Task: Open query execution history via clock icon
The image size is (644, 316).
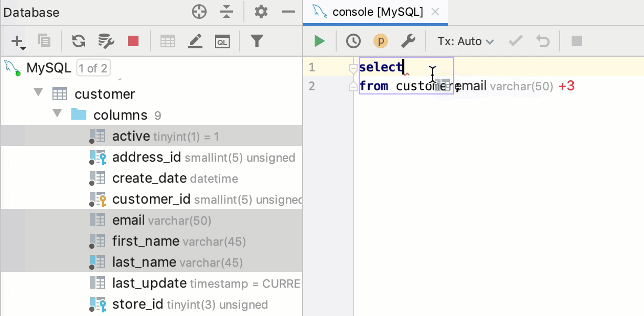Action: tap(352, 41)
